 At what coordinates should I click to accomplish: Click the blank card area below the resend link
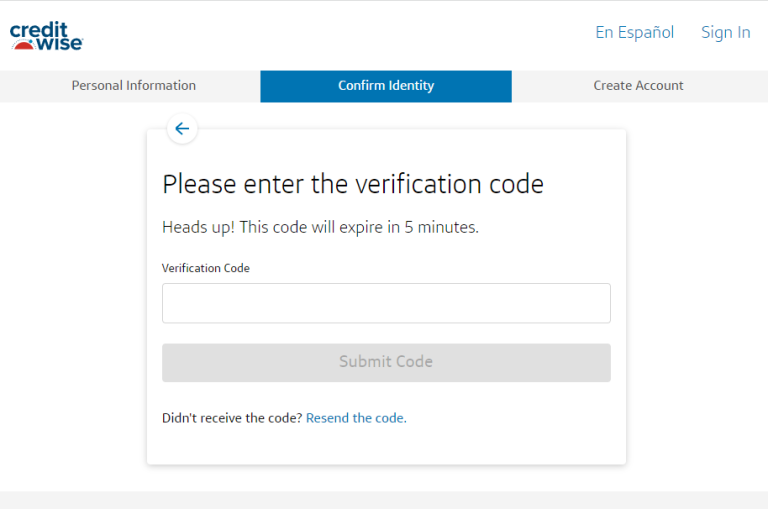point(386,447)
